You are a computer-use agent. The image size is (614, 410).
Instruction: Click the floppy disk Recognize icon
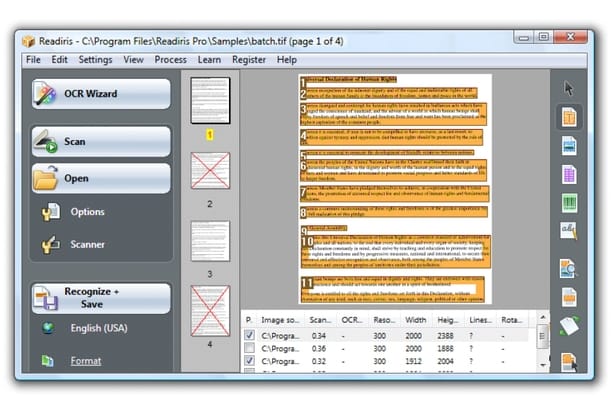(x=45, y=298)
